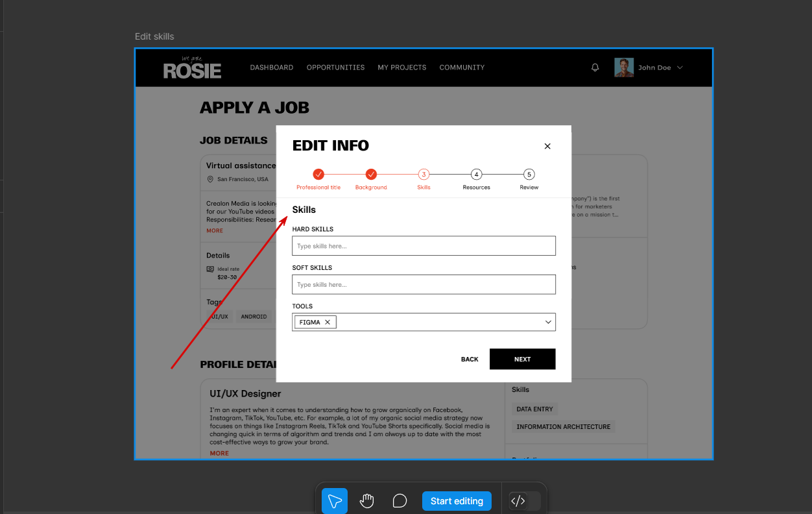Select step 5 Review circle
Viewport: 812px width, 514px height.
click(529, 174)
